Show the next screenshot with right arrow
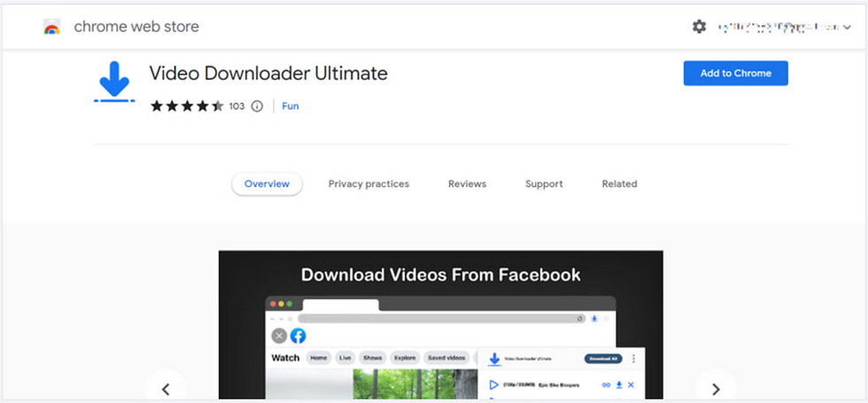This screenshot has height=403, width=868. (x=716, y=389)
